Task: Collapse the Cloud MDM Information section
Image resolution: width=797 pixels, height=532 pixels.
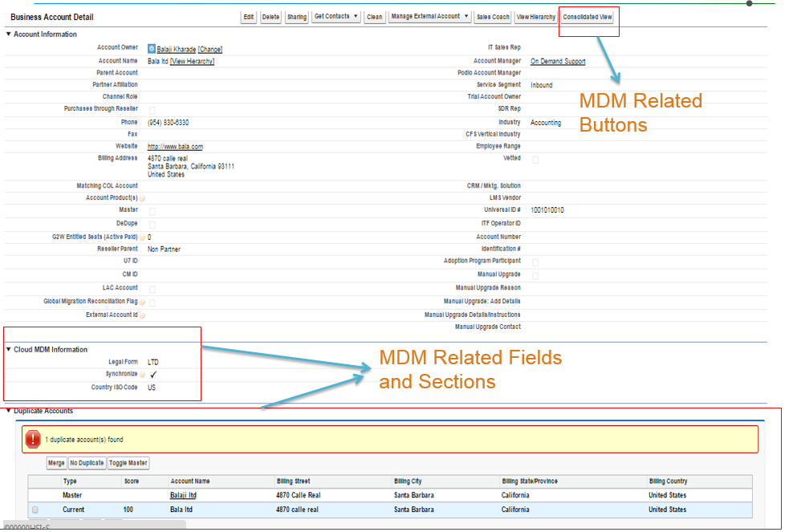Action: 9,350
